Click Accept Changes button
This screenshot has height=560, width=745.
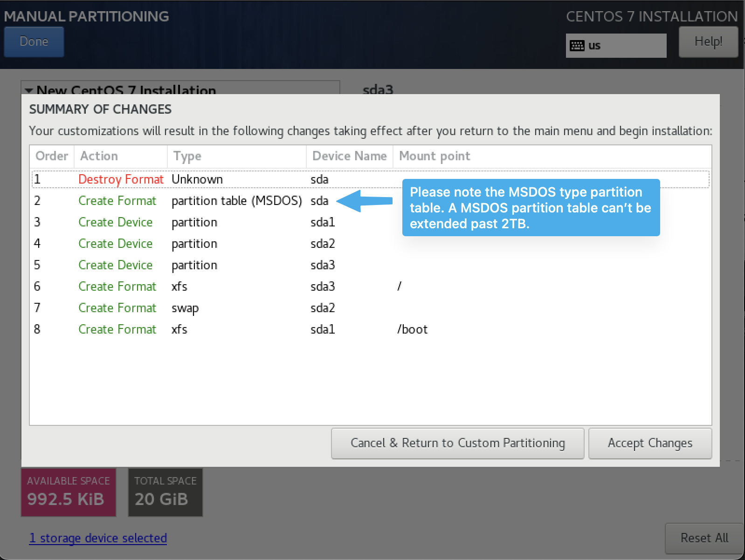(x=650, y=443)
